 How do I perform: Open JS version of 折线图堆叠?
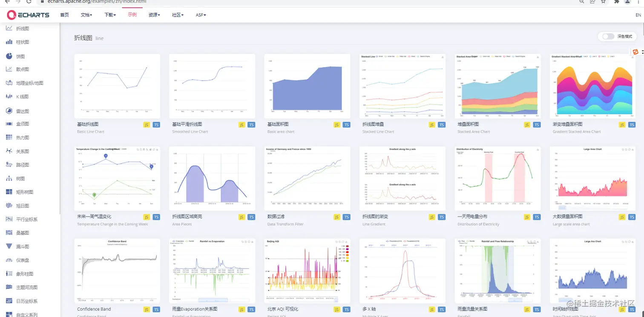click(432, 125)
